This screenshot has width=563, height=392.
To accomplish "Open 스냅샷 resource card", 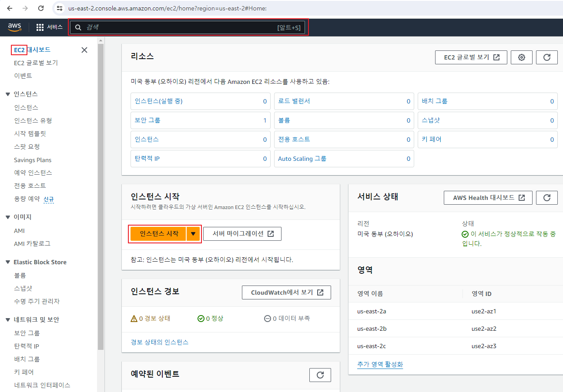I will (x=488, y=120).
